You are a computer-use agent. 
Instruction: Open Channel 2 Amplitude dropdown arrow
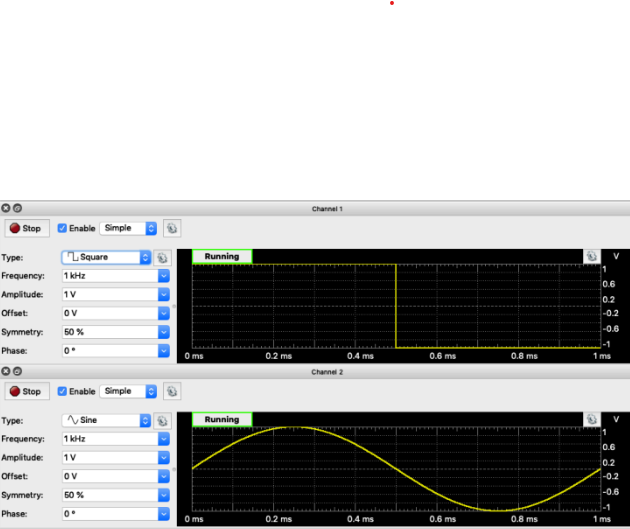click(164, 458)
